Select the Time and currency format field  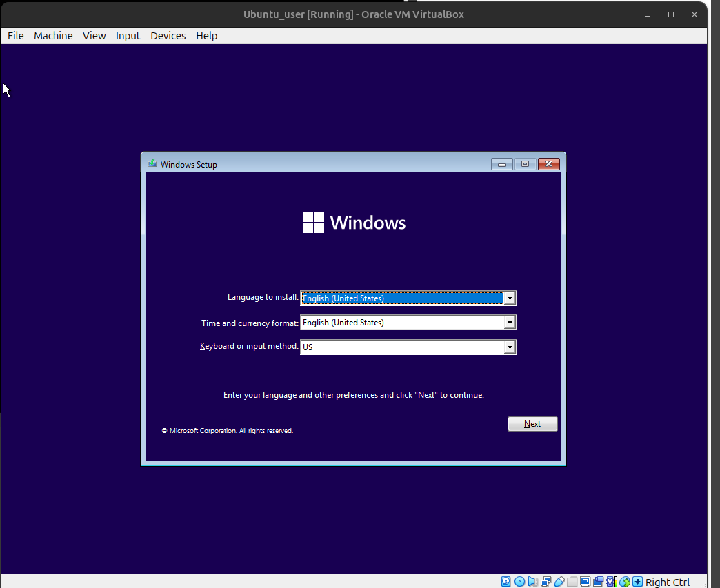[x=408, y=323]
